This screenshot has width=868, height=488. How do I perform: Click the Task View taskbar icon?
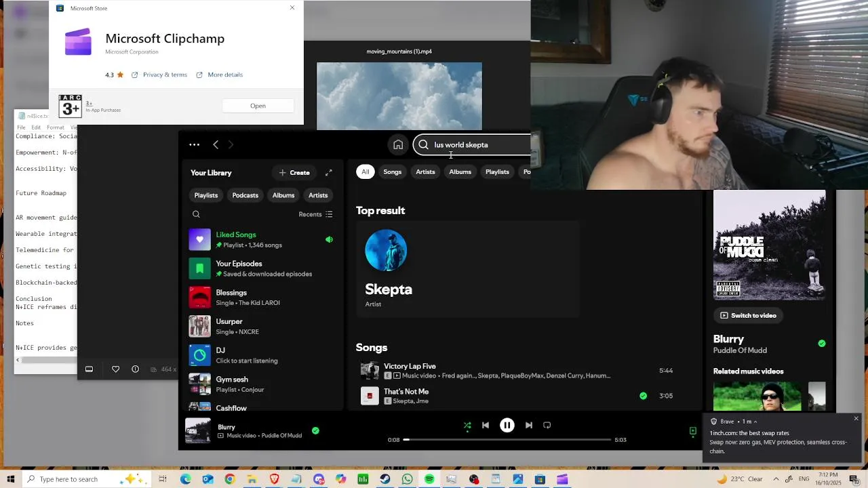pyautogui.click(x=163, y=479)
